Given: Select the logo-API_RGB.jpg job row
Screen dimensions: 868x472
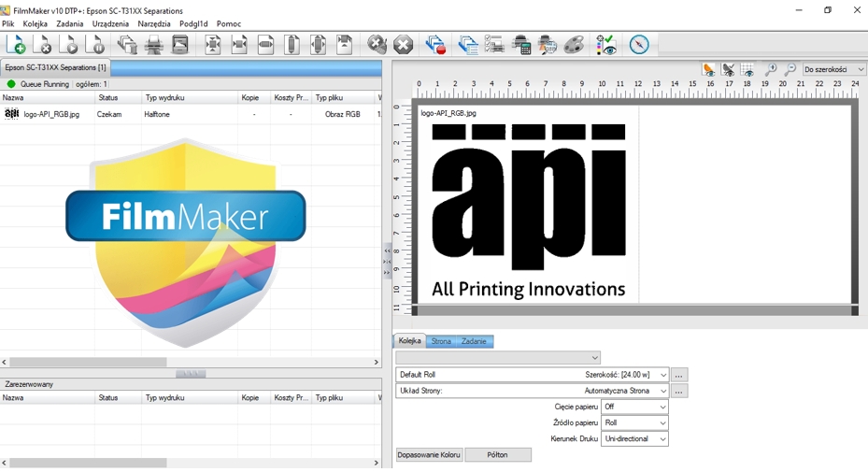Looking at the screenshot, I should (x=51, y=114).
